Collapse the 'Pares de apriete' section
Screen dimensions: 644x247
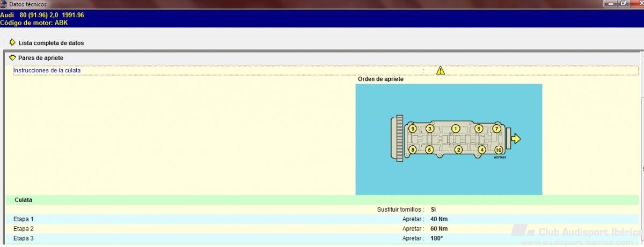12,57
